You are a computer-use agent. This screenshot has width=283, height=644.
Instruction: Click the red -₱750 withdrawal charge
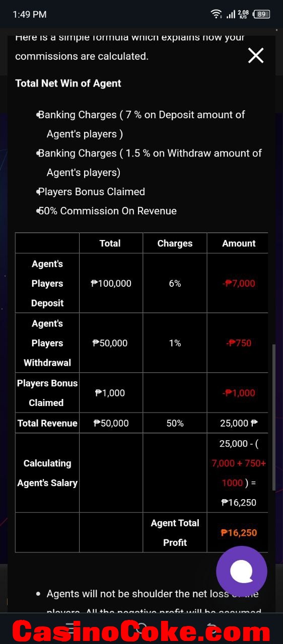click(239, 343)
